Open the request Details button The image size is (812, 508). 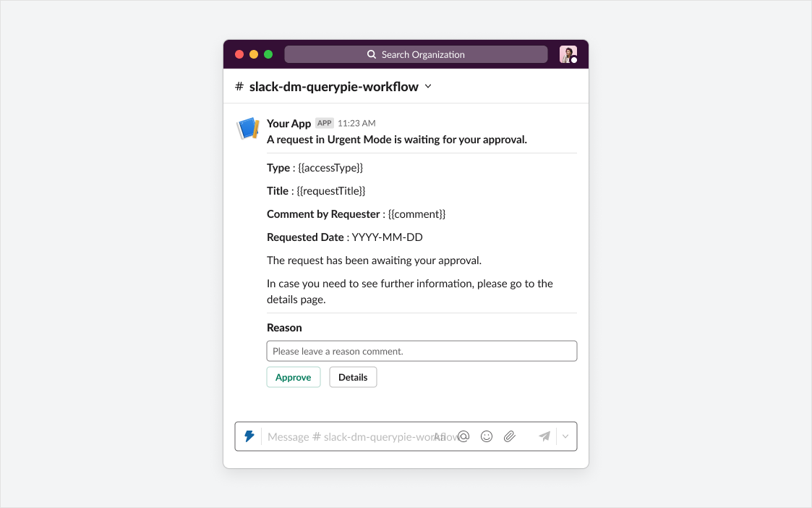click(353, 377)
